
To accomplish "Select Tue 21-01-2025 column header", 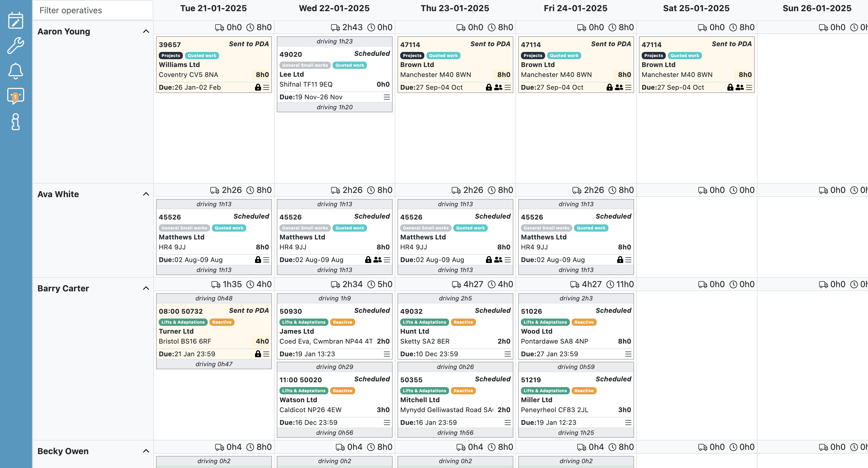I will [213, 8].
